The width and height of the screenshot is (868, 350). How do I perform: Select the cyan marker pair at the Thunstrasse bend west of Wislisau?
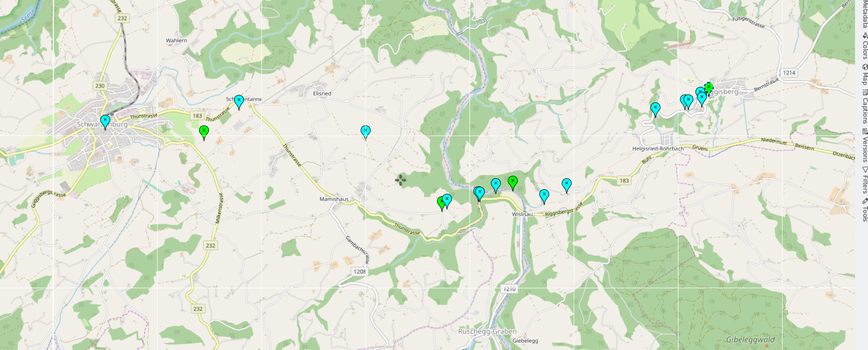479,194
